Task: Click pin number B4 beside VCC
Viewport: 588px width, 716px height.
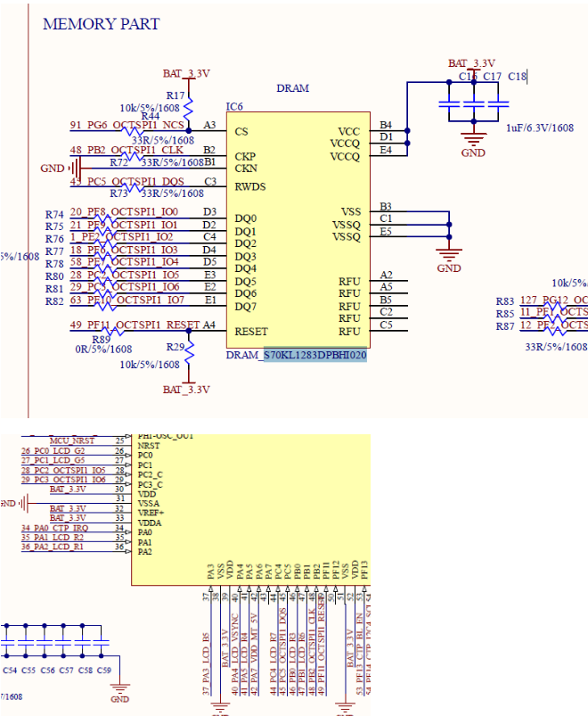Action: (x=386, y=125)
